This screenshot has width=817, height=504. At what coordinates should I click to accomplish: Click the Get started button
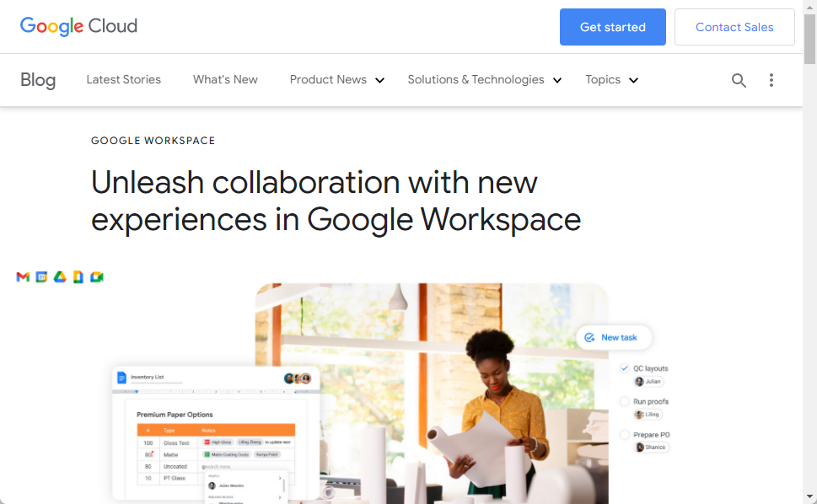[612, 26]
